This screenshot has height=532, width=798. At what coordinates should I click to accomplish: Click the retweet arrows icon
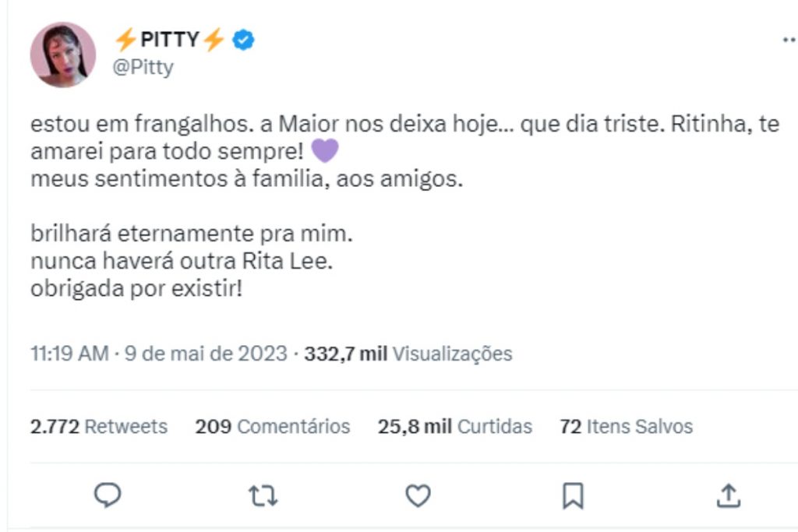pyautogui.click(x=263, y=495)
